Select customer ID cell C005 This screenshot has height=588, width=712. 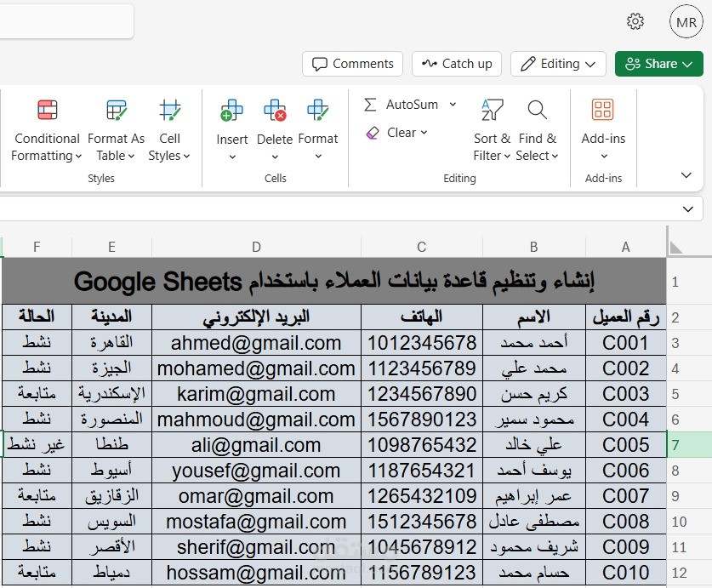click(626, 445)
